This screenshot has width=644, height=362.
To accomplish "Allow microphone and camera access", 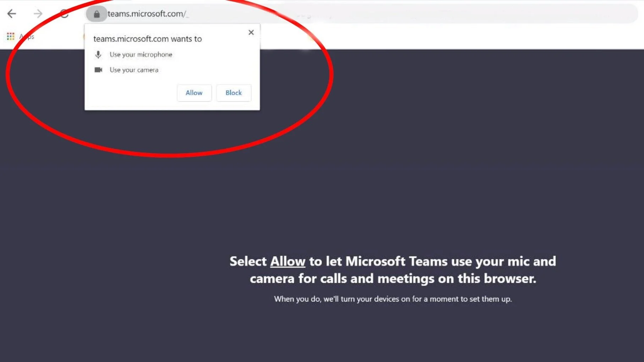I will tap(194, 93).
